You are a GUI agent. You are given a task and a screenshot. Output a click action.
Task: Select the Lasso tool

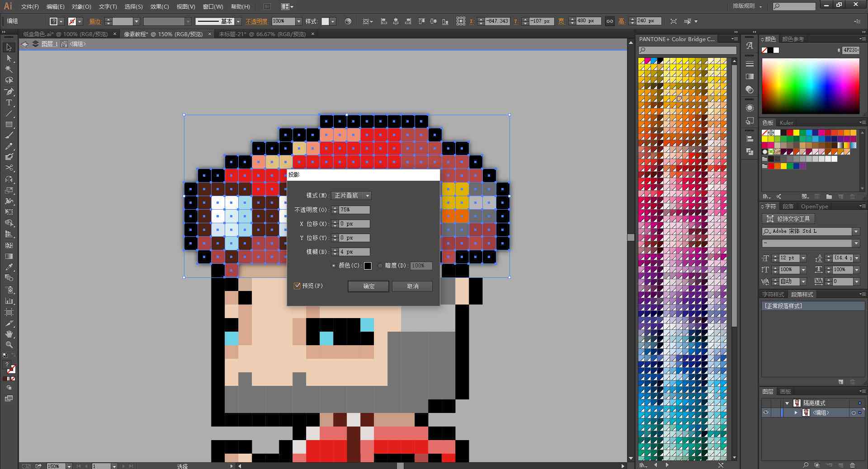pyautogui.click(x=9, y=80)
